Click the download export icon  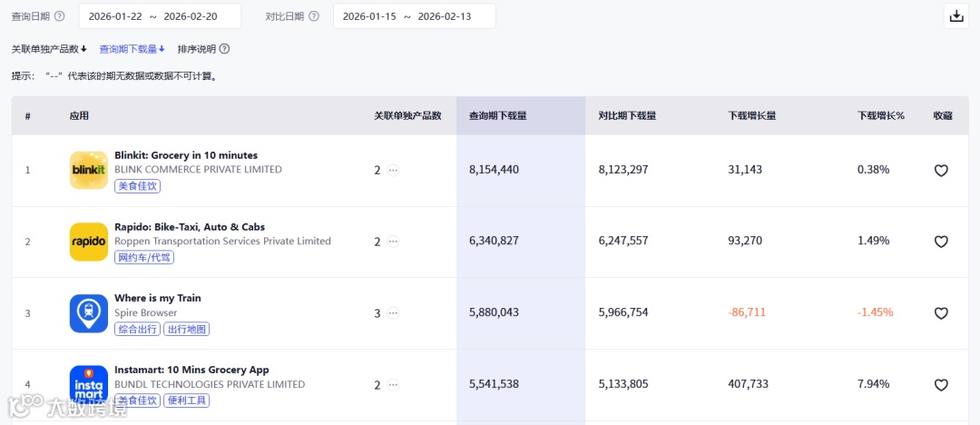click(955, 15)
